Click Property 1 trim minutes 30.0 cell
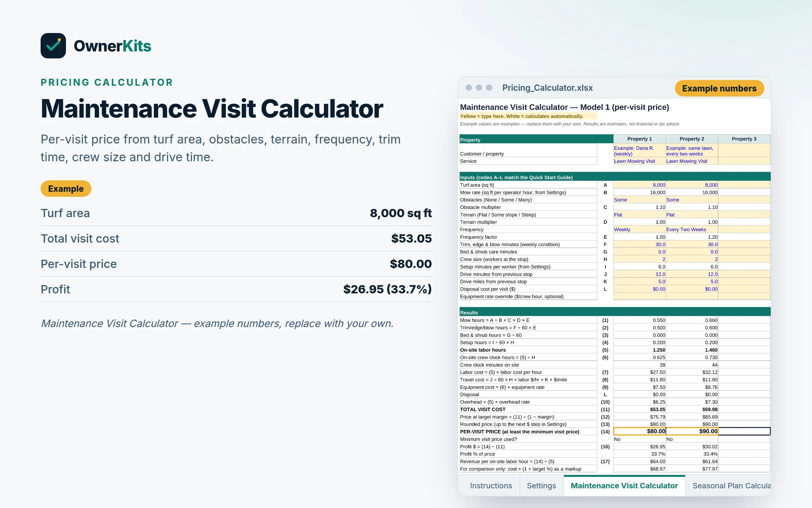Screen dimensions: 812x508 click(x=639, y=244)
